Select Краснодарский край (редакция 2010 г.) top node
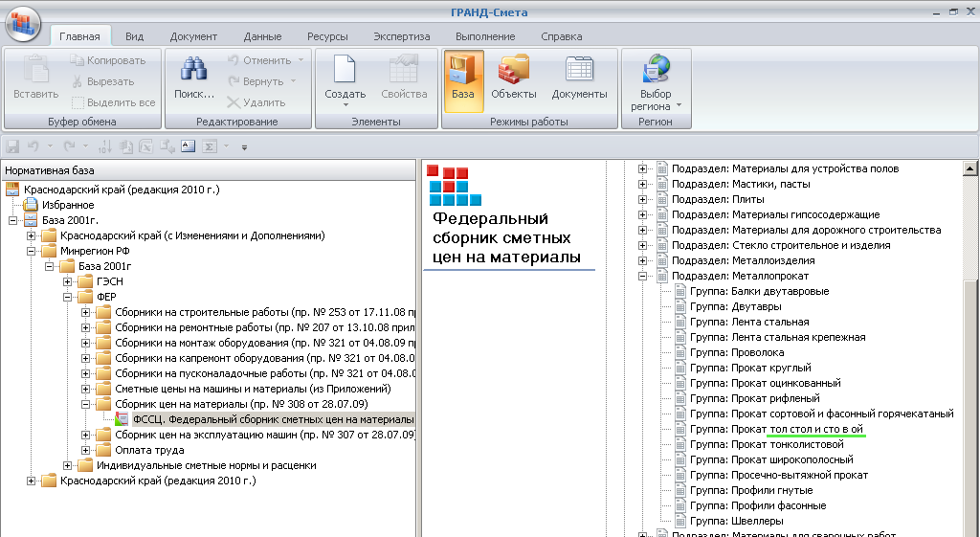Screen dimensions: 980x537 point(122,190)
